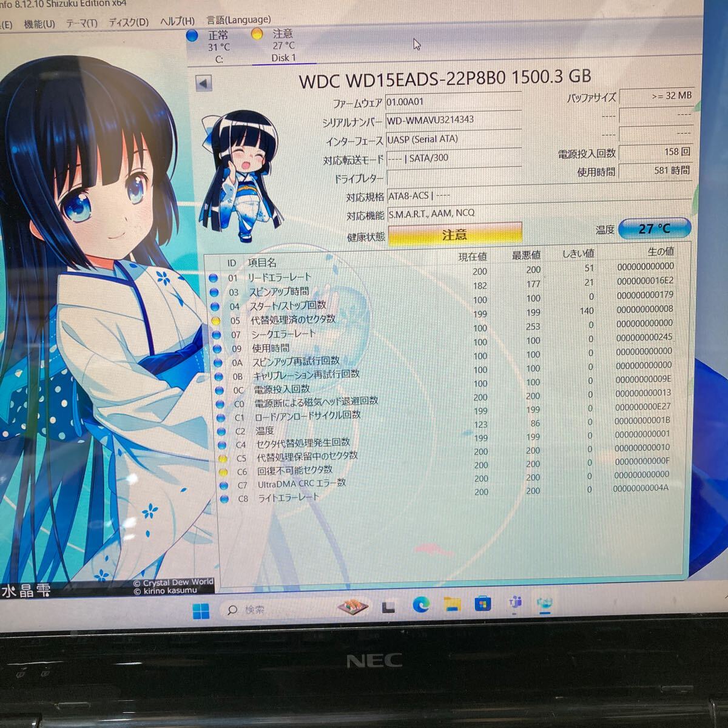Click the ID column header
The width and height of the screenshot is (728, 728).
pyautogui.click(x=232, y=263)
